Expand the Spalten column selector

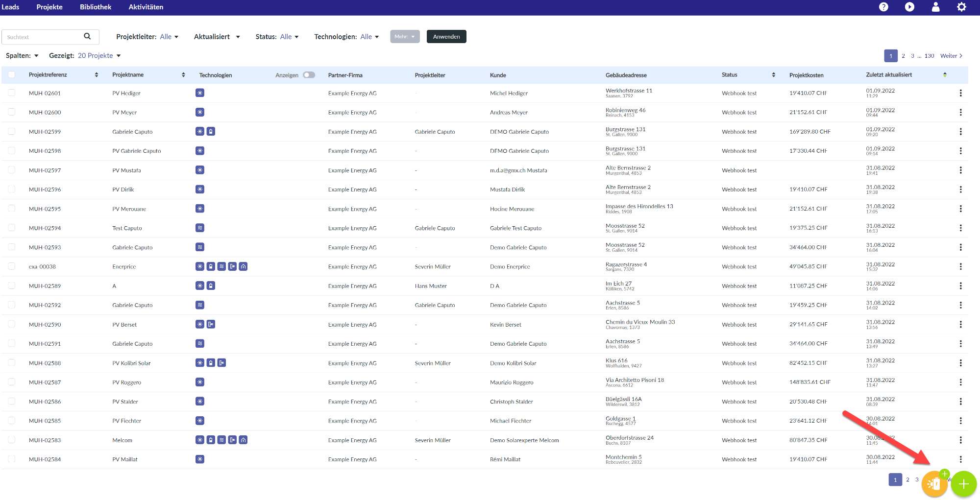tap(22, 56)
